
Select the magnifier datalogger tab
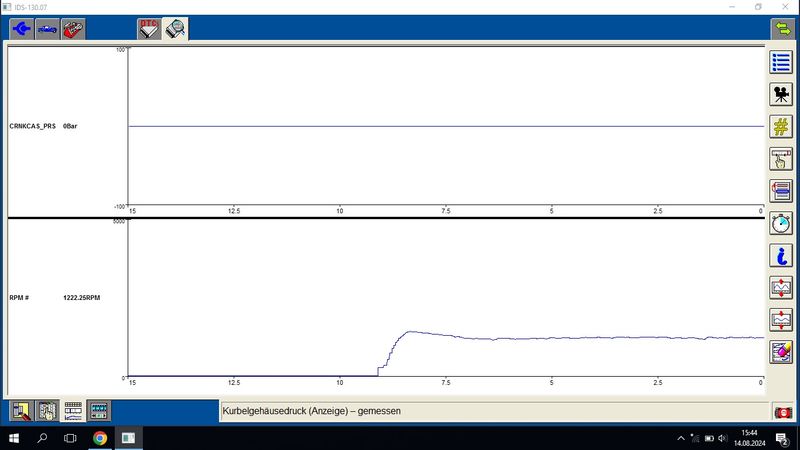click(x=176, y=29)
